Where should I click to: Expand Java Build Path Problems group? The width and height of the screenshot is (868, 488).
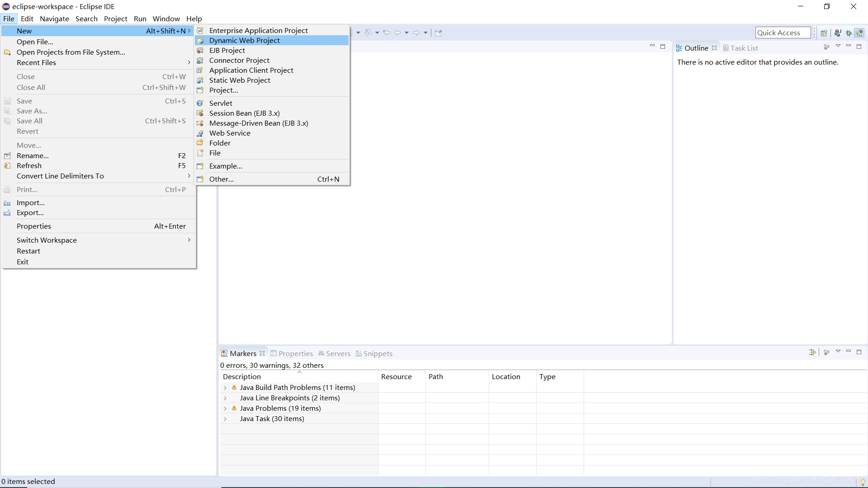point(225,388)
